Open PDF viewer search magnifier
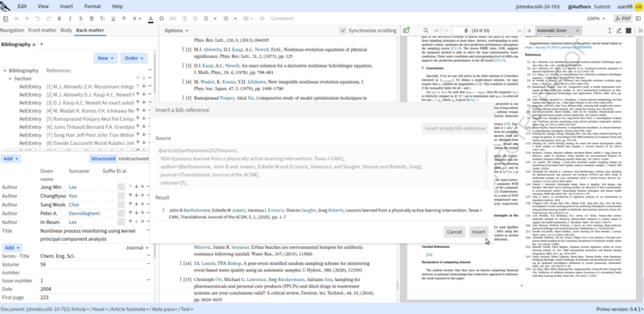644x314 pixels. pyautogui.click(x=426, y=31)
